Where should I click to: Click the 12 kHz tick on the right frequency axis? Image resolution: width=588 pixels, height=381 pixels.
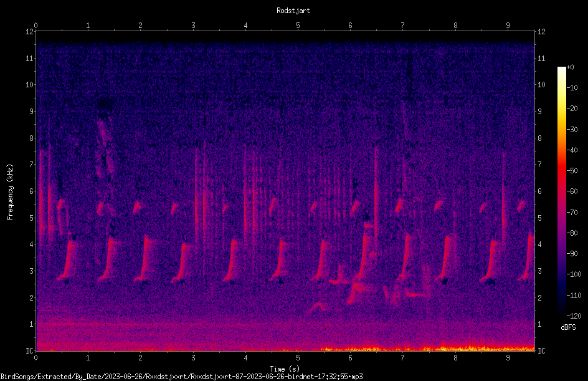pyautogui.click(x=541, y=32)
